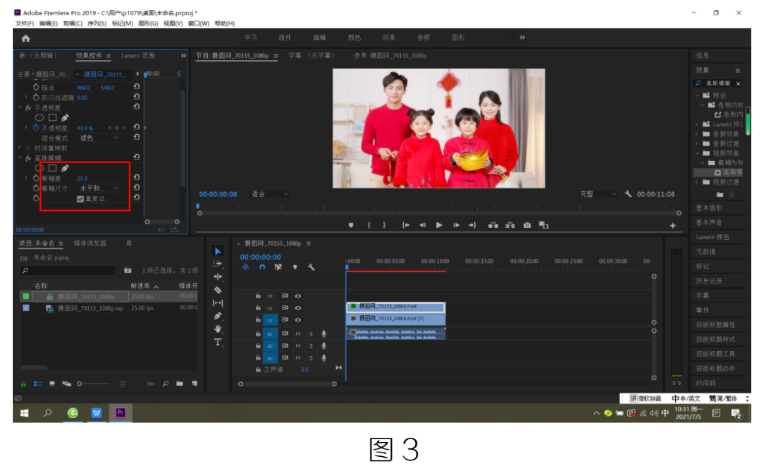The height and width of the screenshot is (476, 776).
Task: Open button editor plus icon
Action: pyautogui.click(x=673, y=226)
